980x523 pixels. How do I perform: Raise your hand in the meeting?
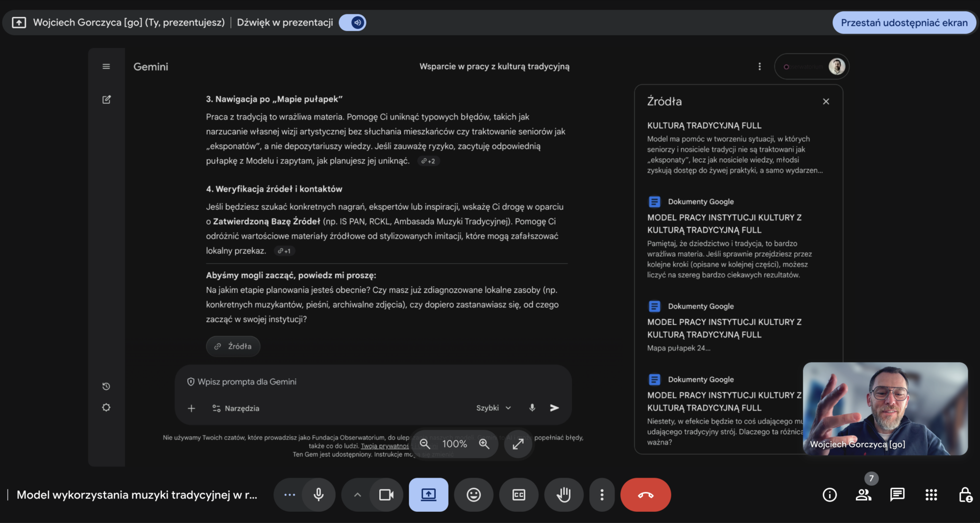(x=563, y=494)
